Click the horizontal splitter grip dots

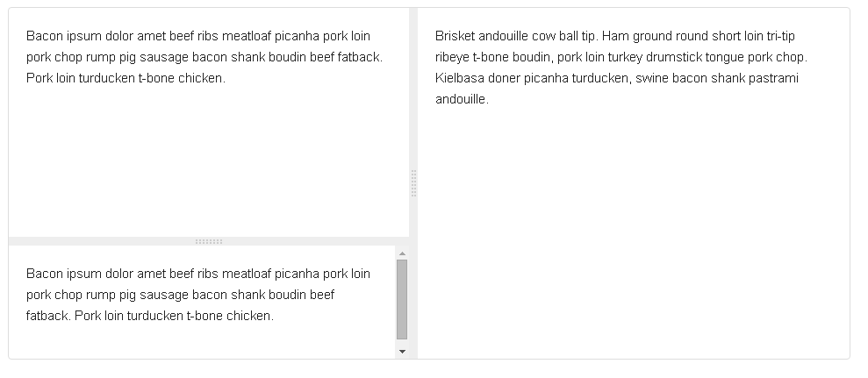tap(209, 241)
